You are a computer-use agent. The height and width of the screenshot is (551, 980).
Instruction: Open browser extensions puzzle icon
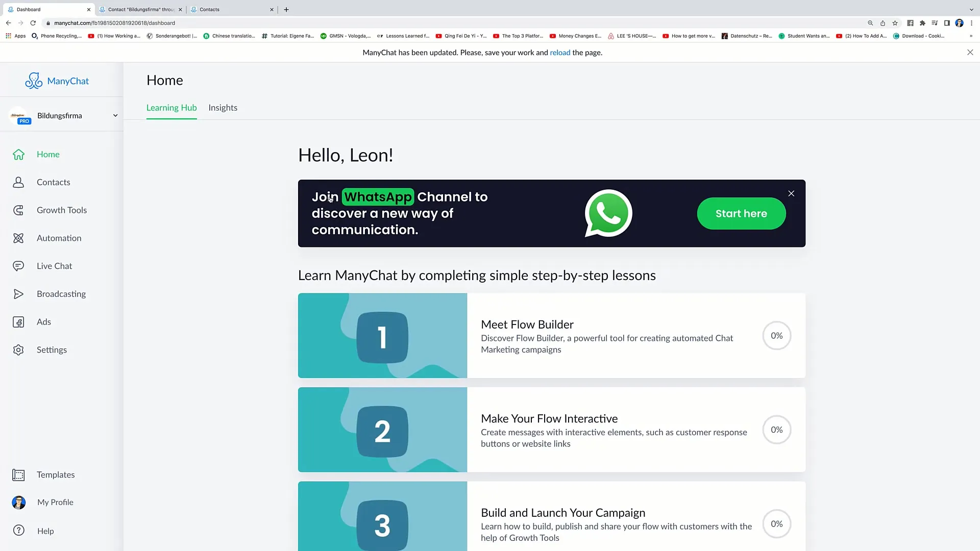click(x=922, y=23)
